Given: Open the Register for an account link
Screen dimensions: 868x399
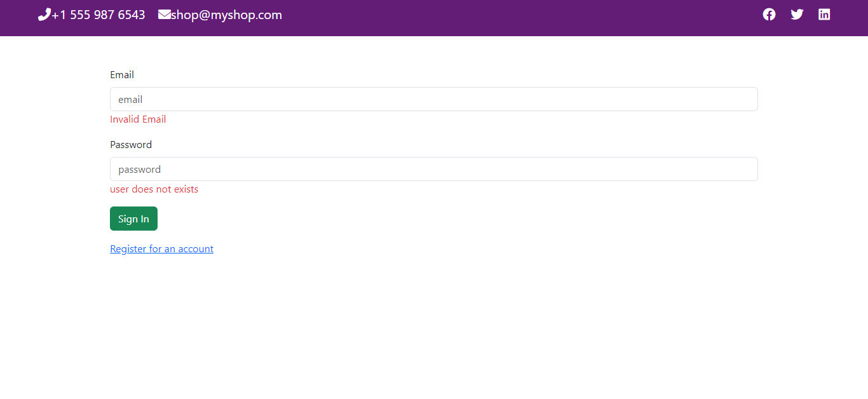Looking at the screenshot, I should pyautogui.click(x=161, y=248).
